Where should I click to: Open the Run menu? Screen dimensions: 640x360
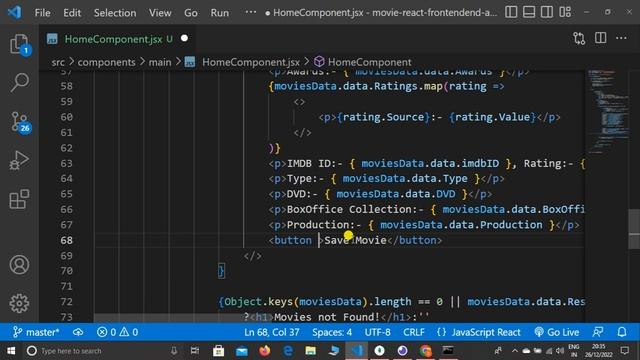pos(220,13)
